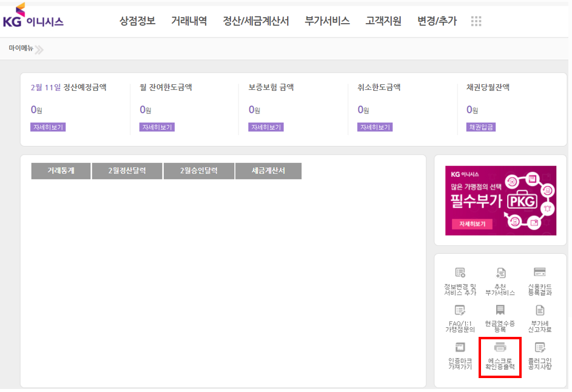Click 자세히보기 on the PKG banner
Viewport: 572px width, 392px height.
tap(473, 224)
